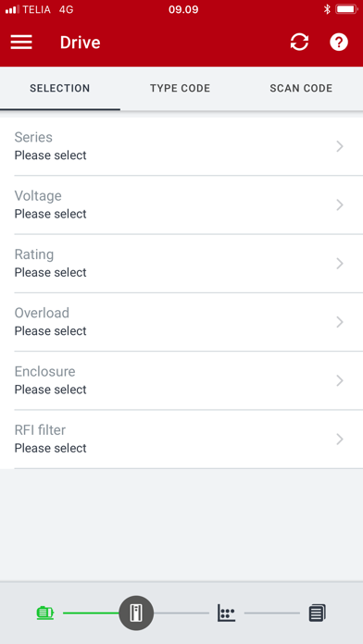Expand the Voltage chevron

point(340,204)
